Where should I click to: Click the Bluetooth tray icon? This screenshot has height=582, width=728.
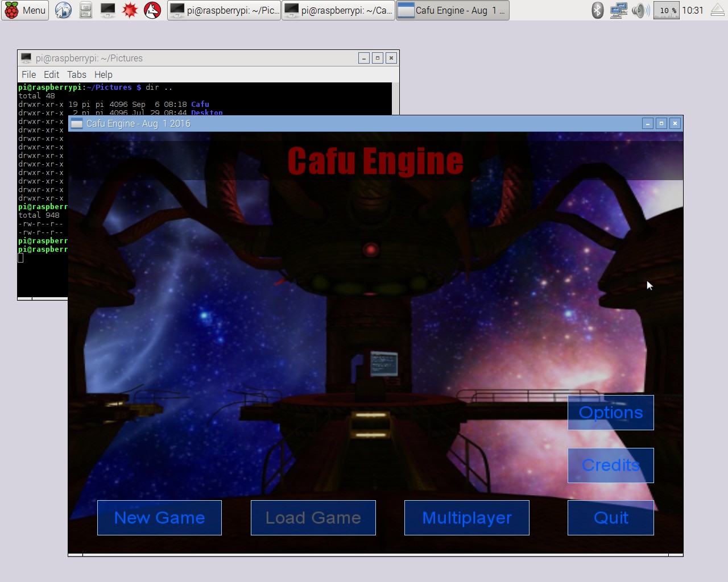(597, 10)
